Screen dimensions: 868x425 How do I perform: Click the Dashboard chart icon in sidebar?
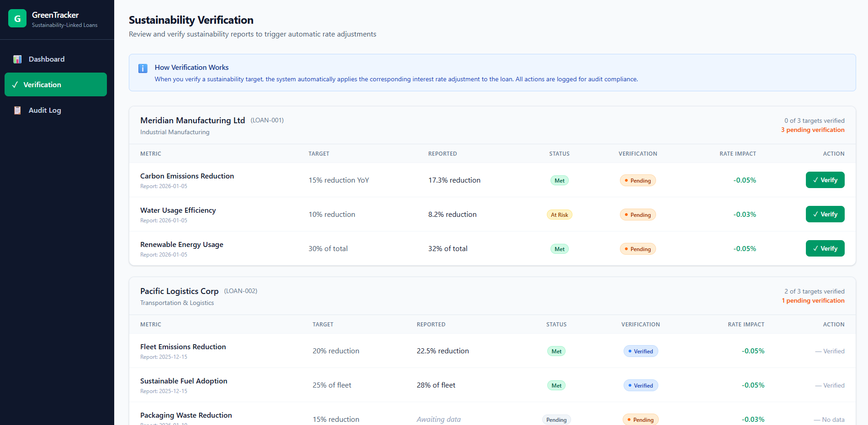click(17, 59)
